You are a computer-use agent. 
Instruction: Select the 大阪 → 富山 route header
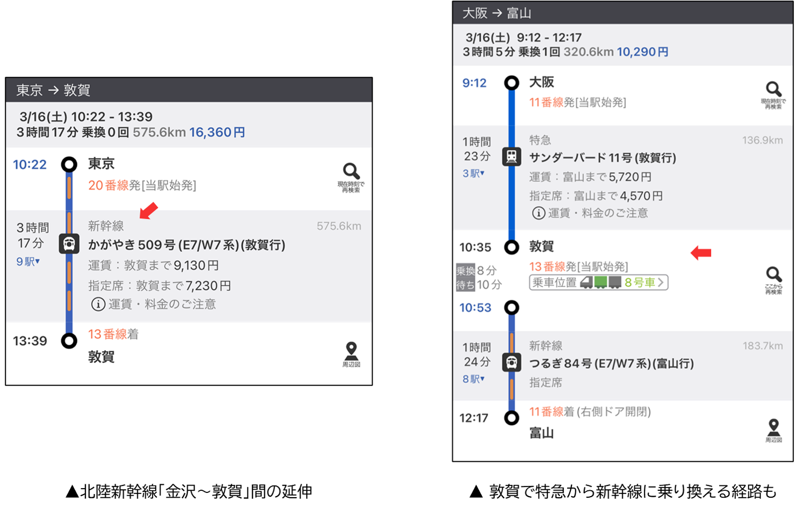tap(623, 13)
